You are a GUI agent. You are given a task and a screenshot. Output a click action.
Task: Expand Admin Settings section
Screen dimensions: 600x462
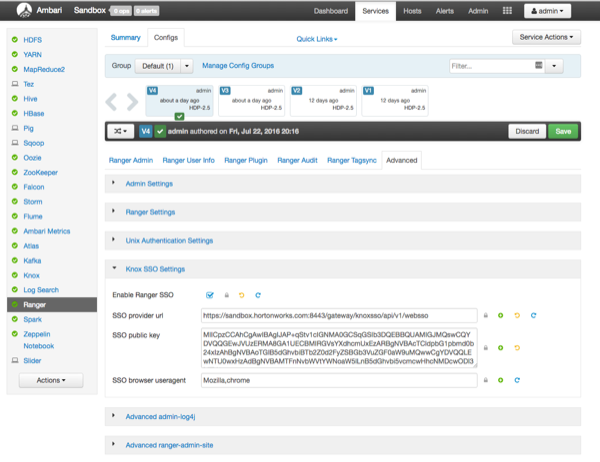149,184
